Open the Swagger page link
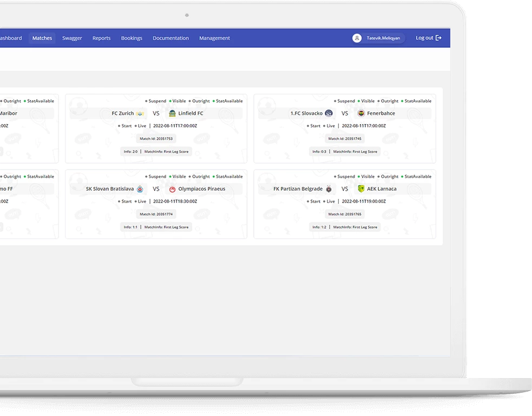532x416 pixels. click(x=72, y=38)
